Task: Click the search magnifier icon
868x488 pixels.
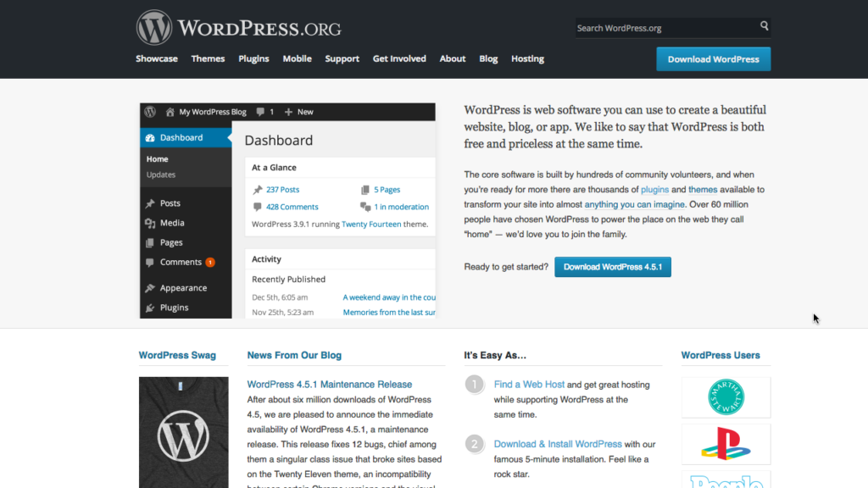Action: click(764, 26)
